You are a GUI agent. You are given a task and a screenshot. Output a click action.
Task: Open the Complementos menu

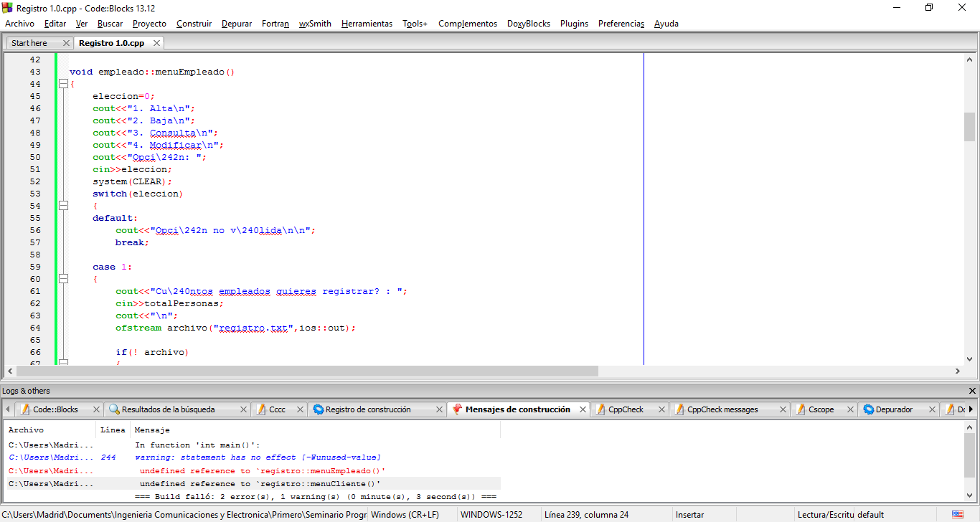tap(468, 24)
